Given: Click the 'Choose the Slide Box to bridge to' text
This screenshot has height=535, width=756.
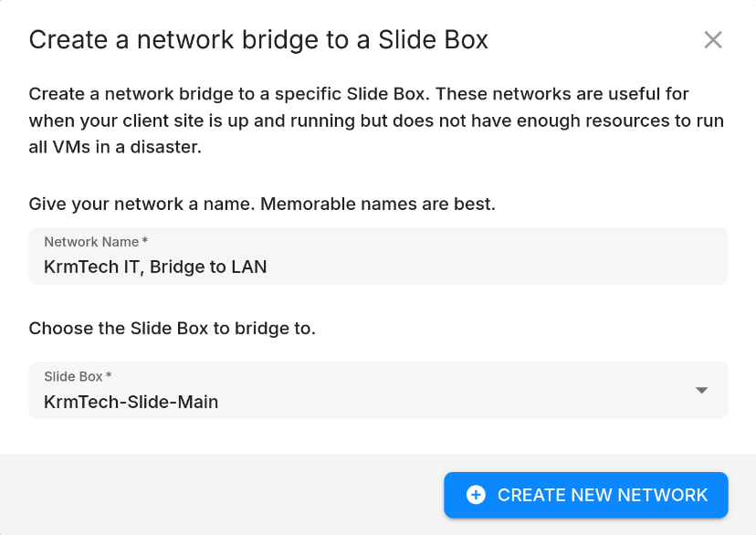Looking at the screenshot, I should 173,329.
